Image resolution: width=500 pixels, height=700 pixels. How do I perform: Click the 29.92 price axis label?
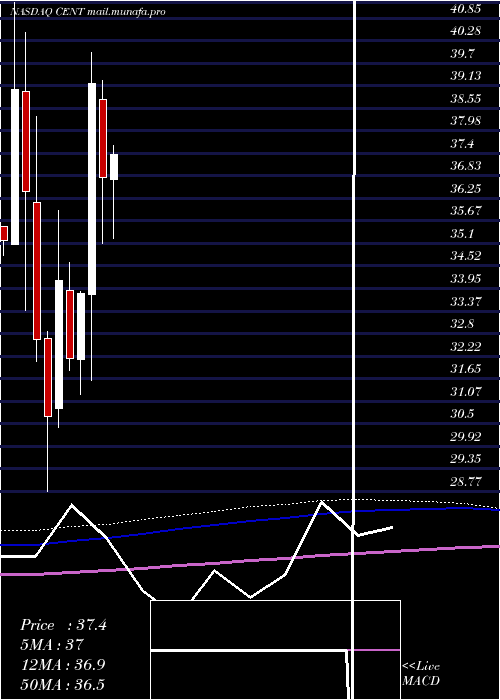tap(466, 437)
